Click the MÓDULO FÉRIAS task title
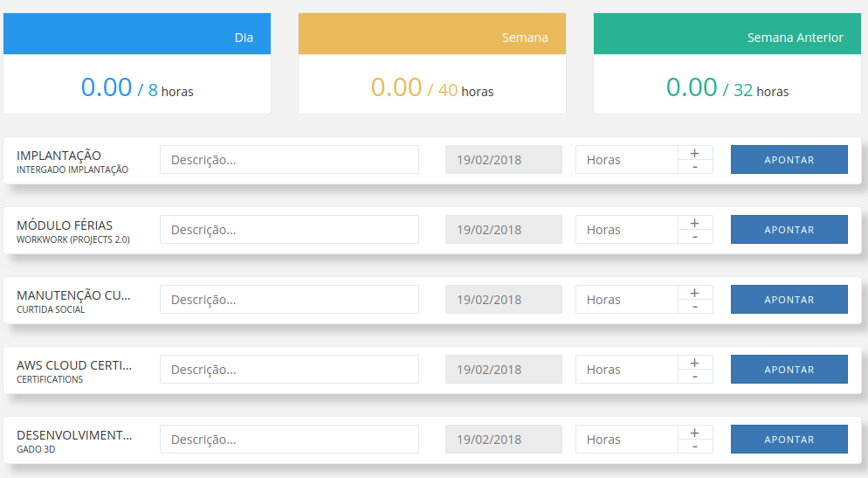868x478 pixels. coord(65,225)
